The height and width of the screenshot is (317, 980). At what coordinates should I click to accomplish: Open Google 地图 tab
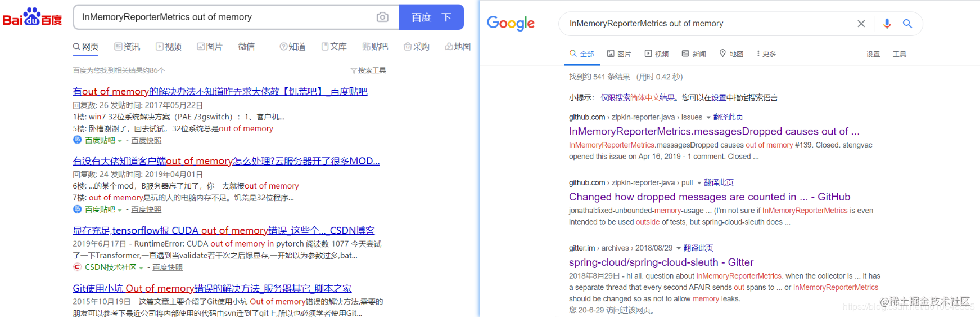pyautogui.click(x=731, y=54)
